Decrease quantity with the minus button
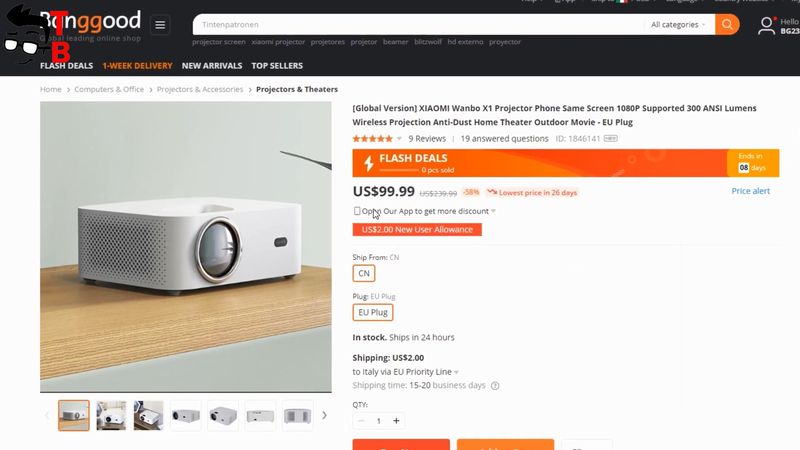Viewport: 800px width, 450px height. 361,421
